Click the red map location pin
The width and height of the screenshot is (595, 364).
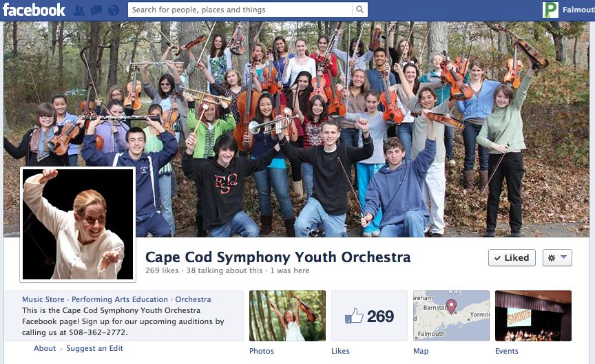(x=451, y=306)
